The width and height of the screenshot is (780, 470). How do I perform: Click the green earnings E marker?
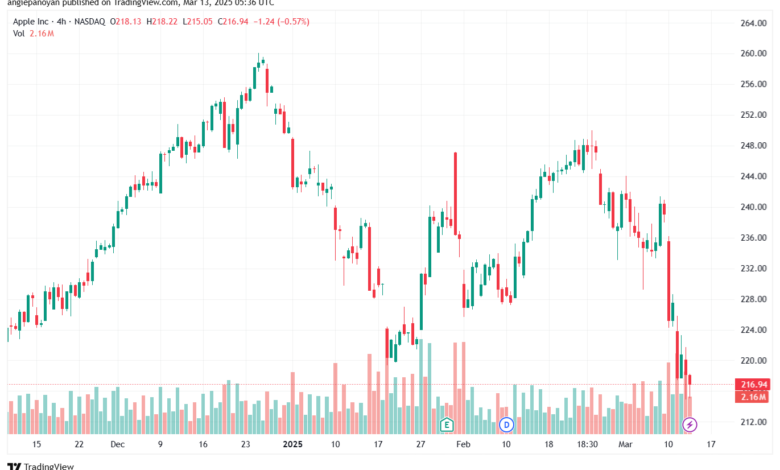point(447,425)
